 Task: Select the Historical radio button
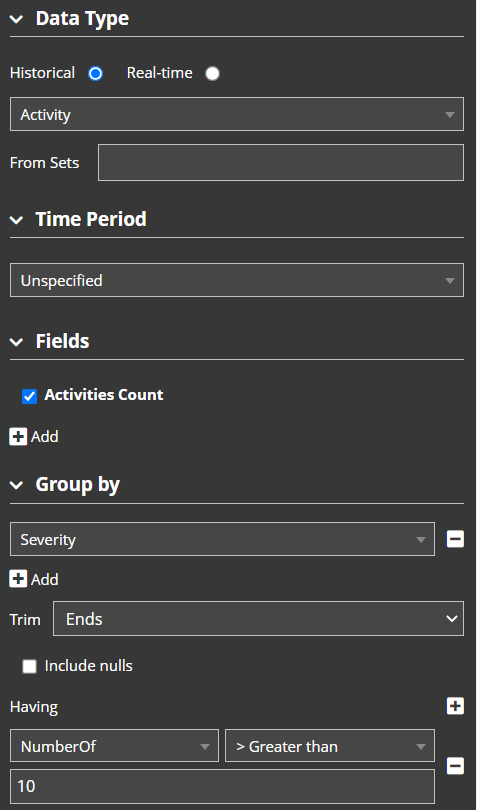click(96, 74)
